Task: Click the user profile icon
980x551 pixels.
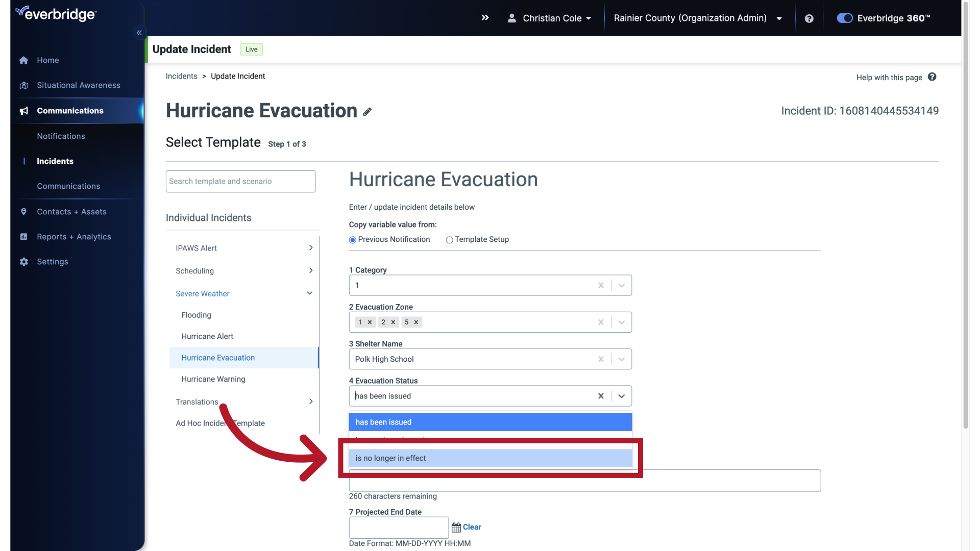Action: (511, 18)
